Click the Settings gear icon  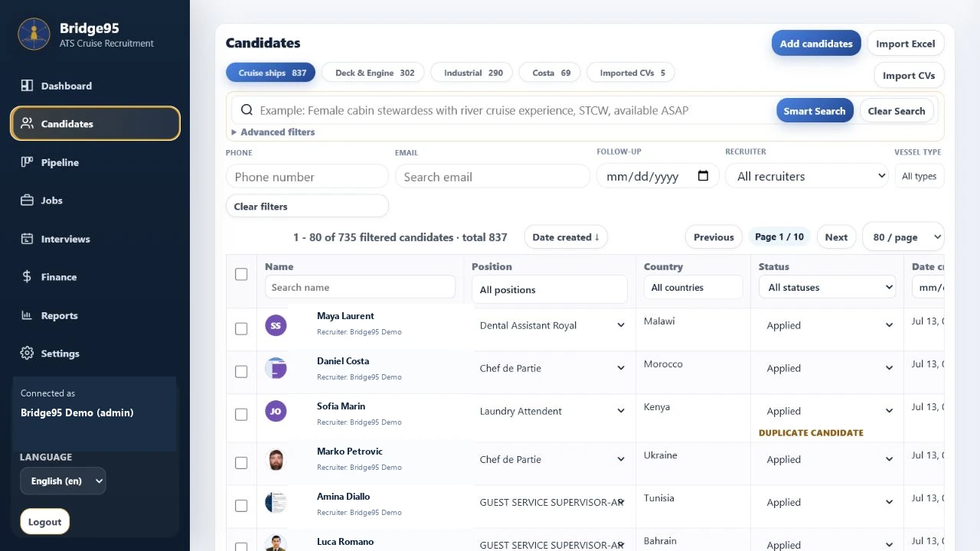[27, 353]
